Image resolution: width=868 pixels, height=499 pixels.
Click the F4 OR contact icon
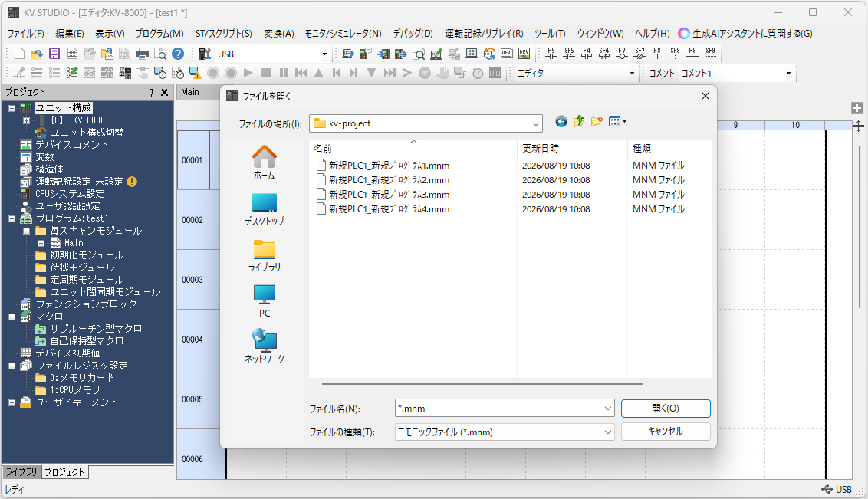click(587, 53)
